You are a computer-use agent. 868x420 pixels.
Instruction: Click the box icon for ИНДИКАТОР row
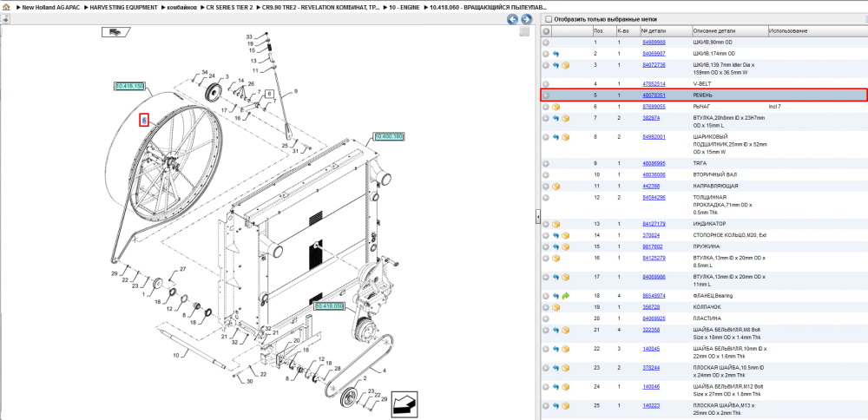556,224
